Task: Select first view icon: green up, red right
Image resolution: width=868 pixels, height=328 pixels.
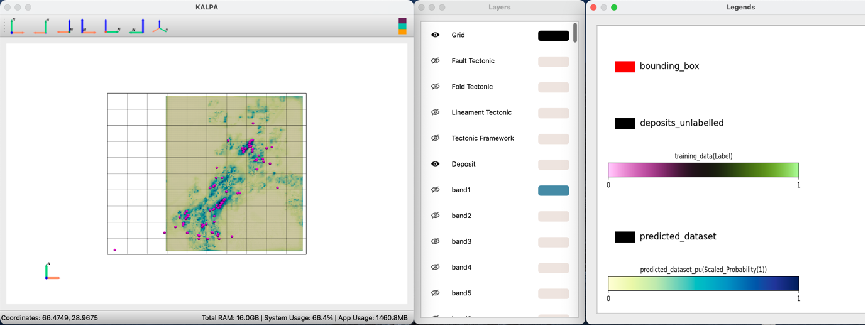Action: click(17, 26)
